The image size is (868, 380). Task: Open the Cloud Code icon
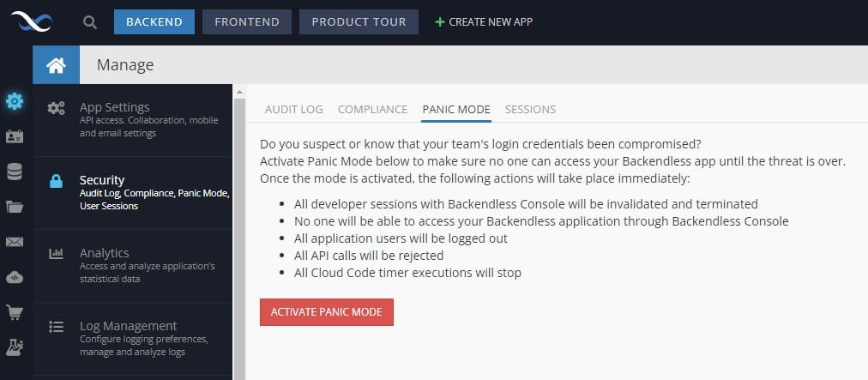[x=15, y=277]
